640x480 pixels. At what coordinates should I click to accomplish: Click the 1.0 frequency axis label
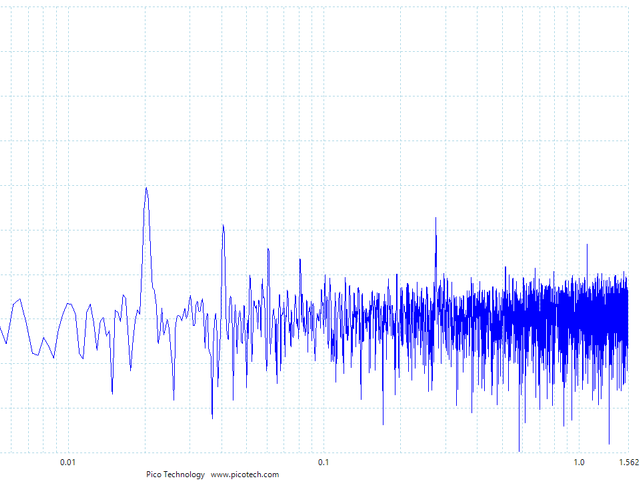[x=579, y=462]
